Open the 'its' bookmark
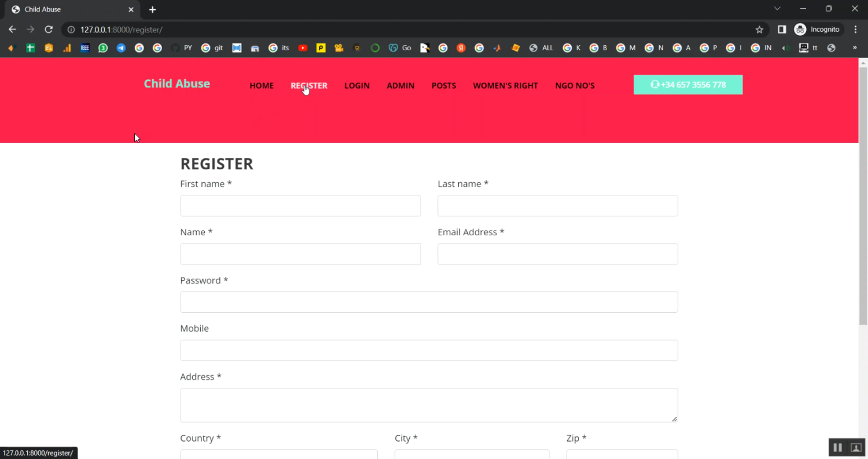 coord(279,48)
